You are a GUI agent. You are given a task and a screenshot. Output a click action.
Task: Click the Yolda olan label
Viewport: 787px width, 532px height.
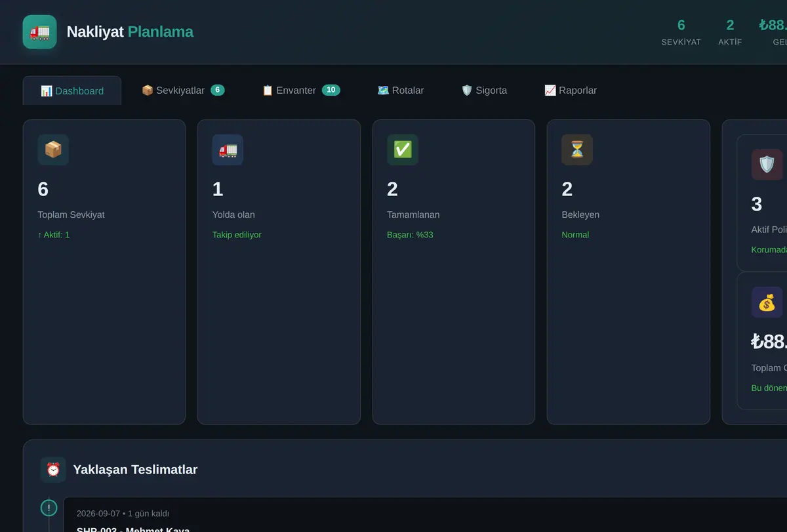pyautogui.click(x=233, y=215)
